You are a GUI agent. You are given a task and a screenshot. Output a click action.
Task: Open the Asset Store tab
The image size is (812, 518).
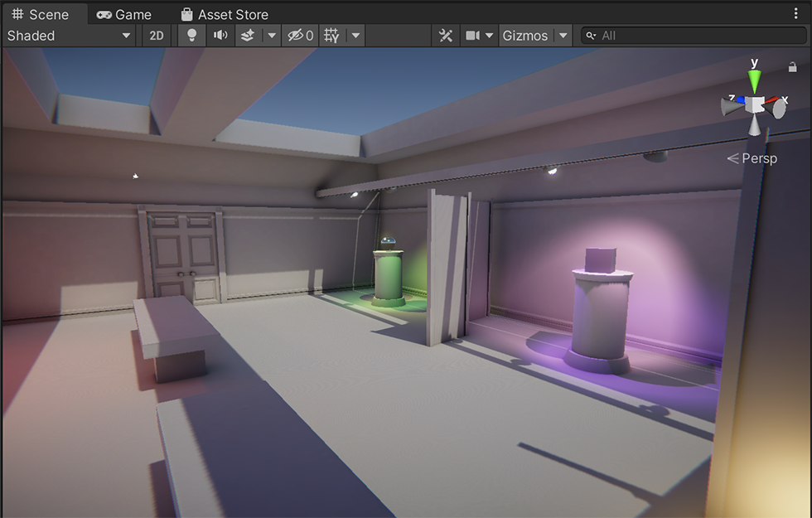click(x=224, y=15)
